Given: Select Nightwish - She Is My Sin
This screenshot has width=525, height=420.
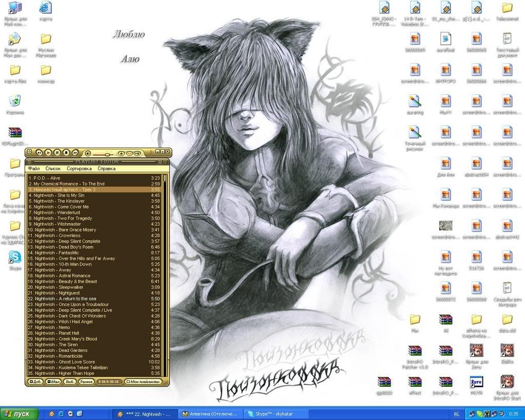Looking at the screenshot, I should (94, 195).
